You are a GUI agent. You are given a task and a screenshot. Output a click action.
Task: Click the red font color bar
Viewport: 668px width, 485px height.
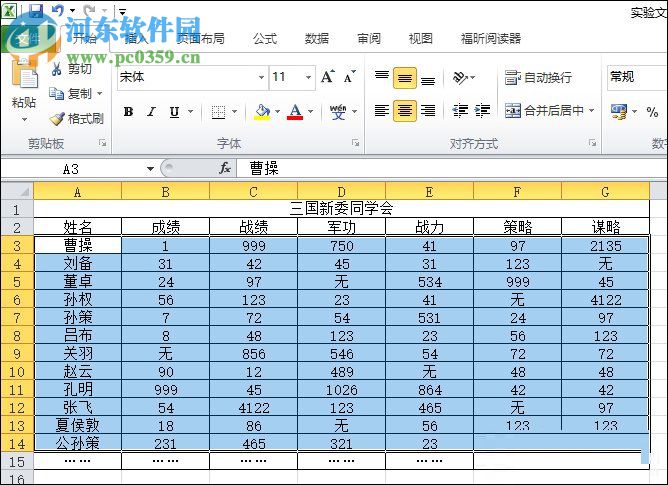295,118
